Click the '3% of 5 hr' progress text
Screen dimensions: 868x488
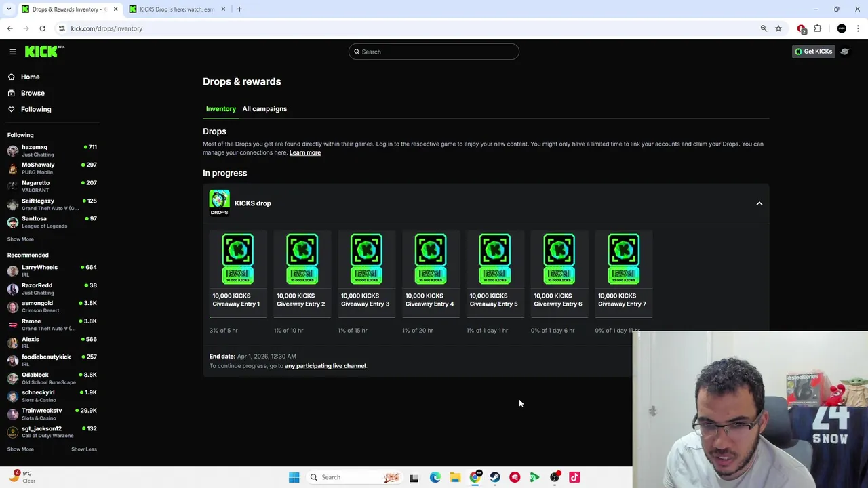[x=224, y=331]
